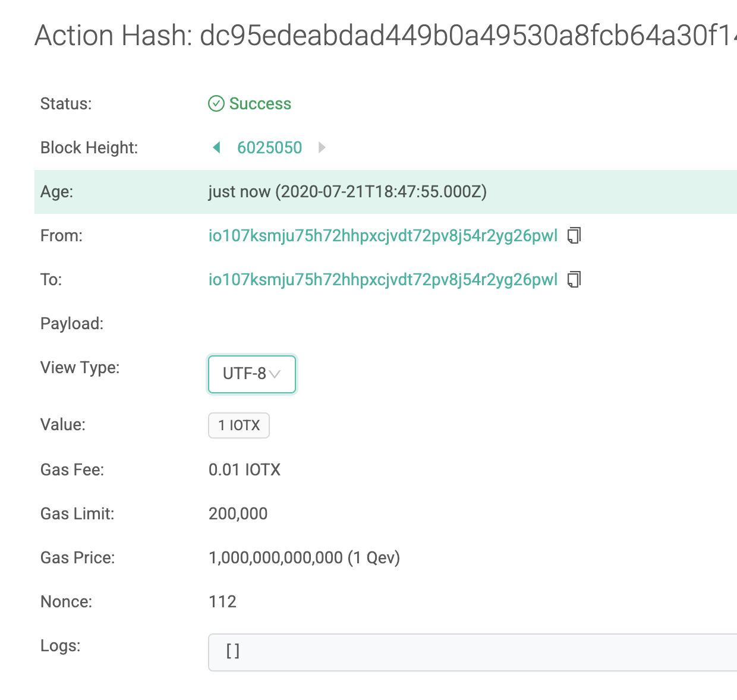Open block height 6025050 link

coord(270,147)
